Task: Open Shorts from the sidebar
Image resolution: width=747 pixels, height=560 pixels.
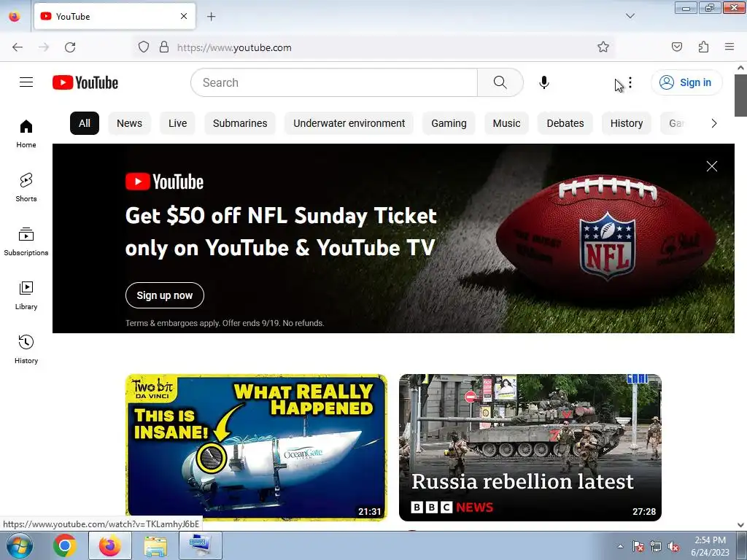Action: (x=26, y=187)
